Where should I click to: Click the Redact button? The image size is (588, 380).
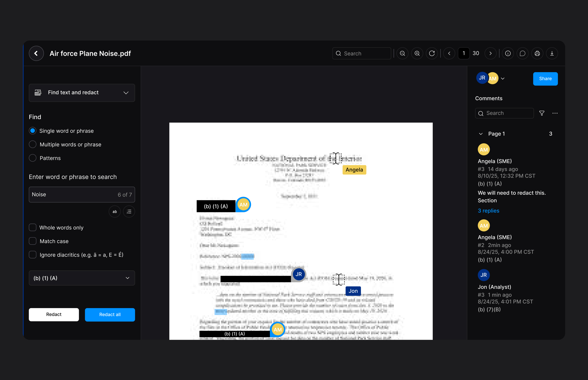click(54, 314)
